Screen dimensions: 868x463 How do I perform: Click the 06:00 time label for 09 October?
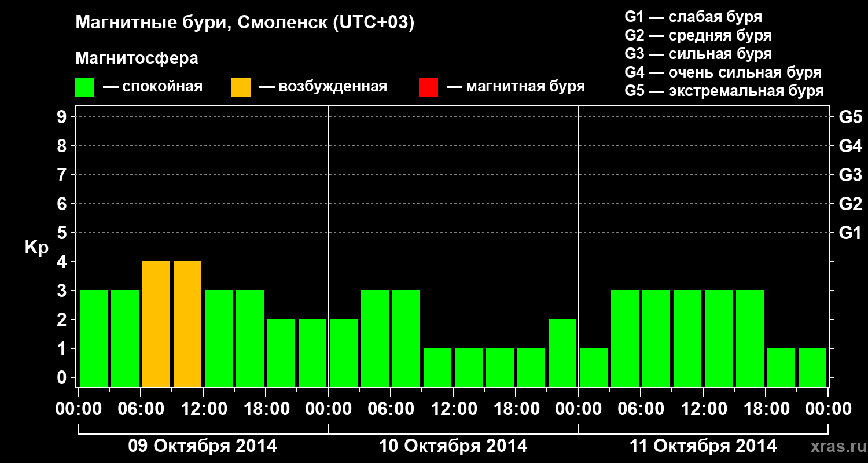click(141, 409)
